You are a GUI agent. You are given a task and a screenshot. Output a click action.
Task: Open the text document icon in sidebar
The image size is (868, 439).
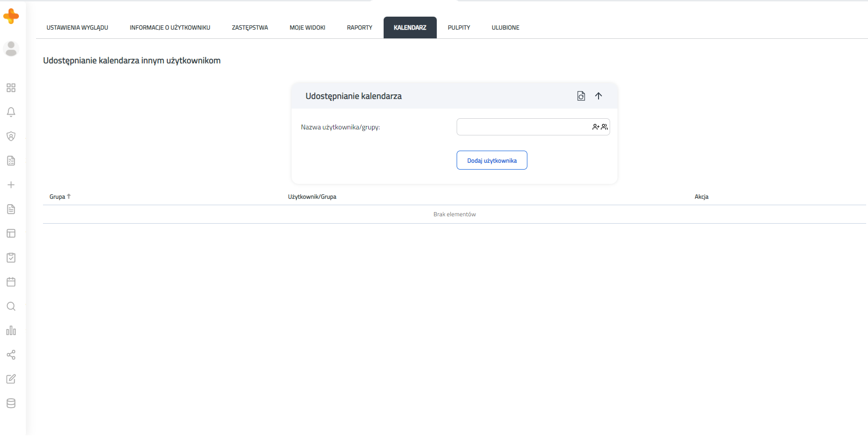11,209
